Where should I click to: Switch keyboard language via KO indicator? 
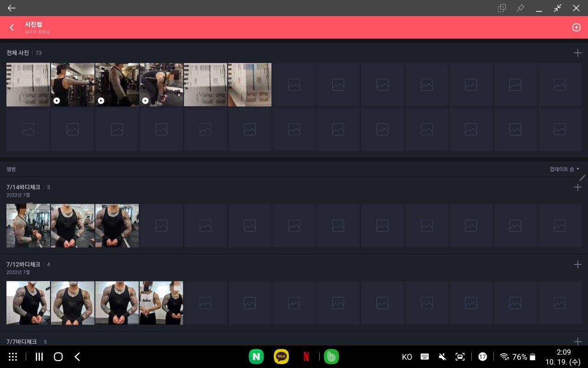click(x=407, y=357)
